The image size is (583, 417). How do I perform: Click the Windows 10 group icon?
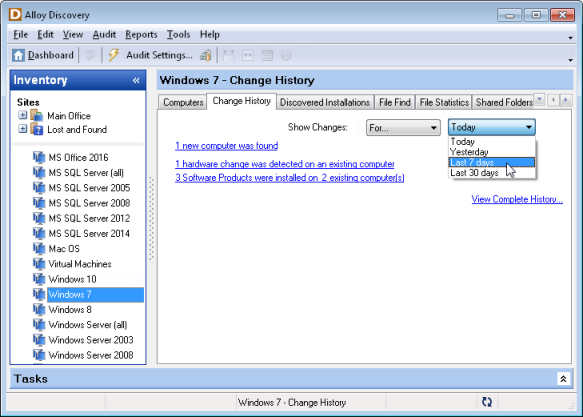[x=39, y=279]
